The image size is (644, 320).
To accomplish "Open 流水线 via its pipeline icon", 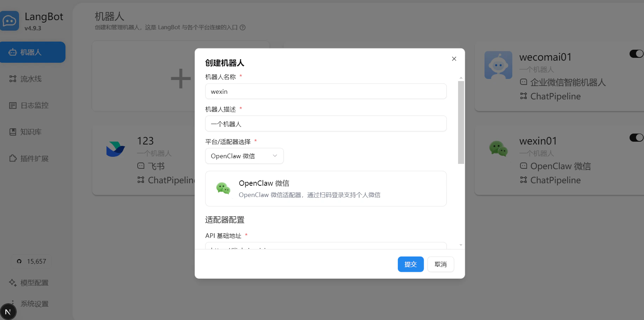I will [x=13, y=79].
